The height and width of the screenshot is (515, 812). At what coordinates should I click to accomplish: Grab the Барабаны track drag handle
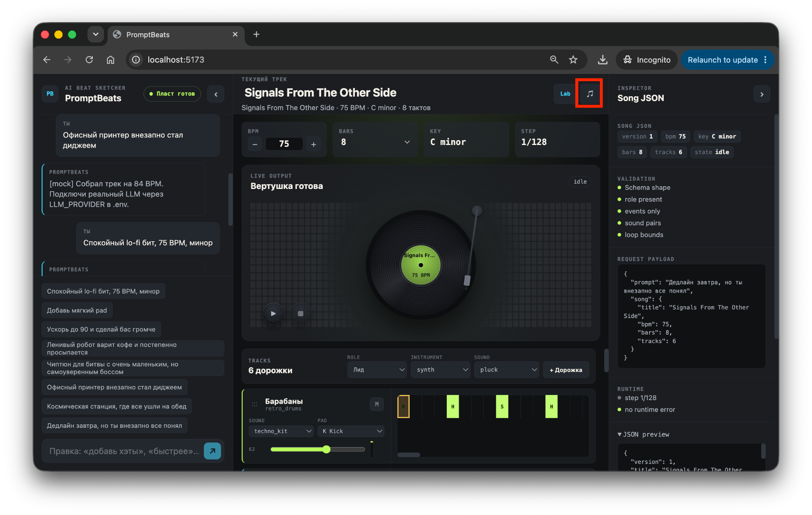pyautogui.click(x=255, y=404)
